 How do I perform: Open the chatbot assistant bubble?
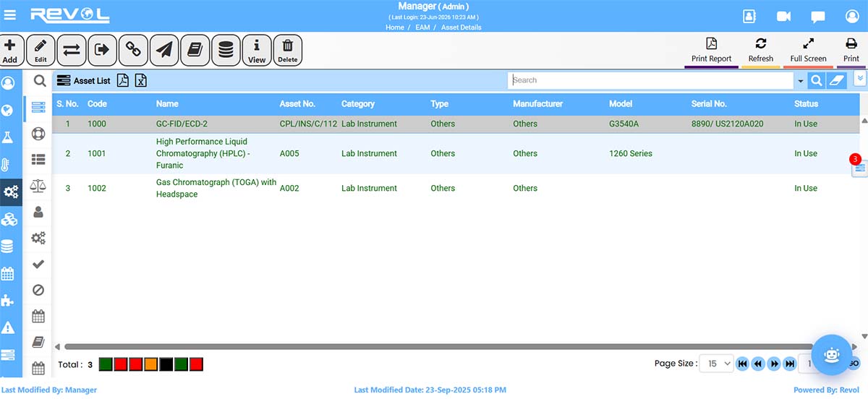pyautogui.click(x=831, y=354)
